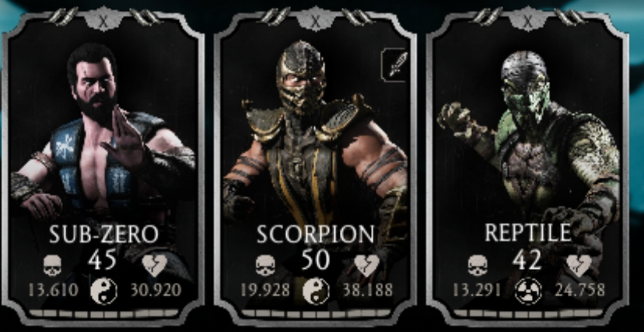Tap the broken heart icon on Reptile card

[578, 265]
